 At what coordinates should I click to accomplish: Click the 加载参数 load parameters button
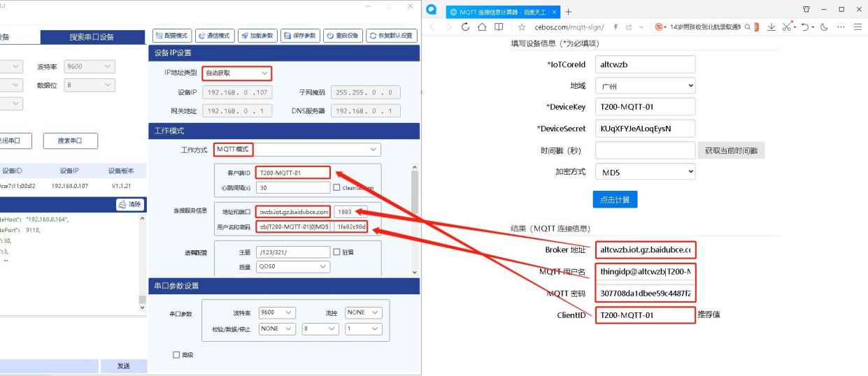click(x=257, y=36)
